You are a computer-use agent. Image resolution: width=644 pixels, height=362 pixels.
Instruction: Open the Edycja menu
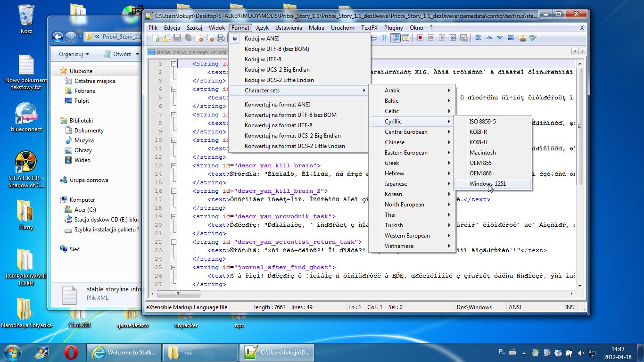172,28
